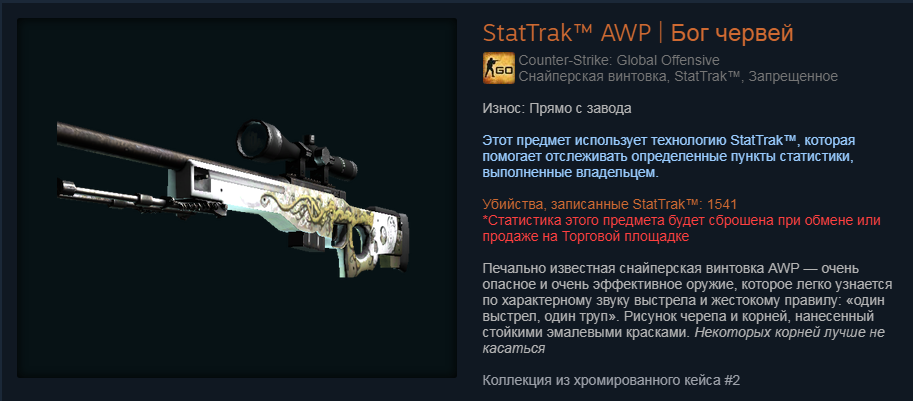The height and width of the screenshot is (401, 913).
Task: Click italic text "Некоторых корней лучше не касаться"
Action: tap(684, 340)
